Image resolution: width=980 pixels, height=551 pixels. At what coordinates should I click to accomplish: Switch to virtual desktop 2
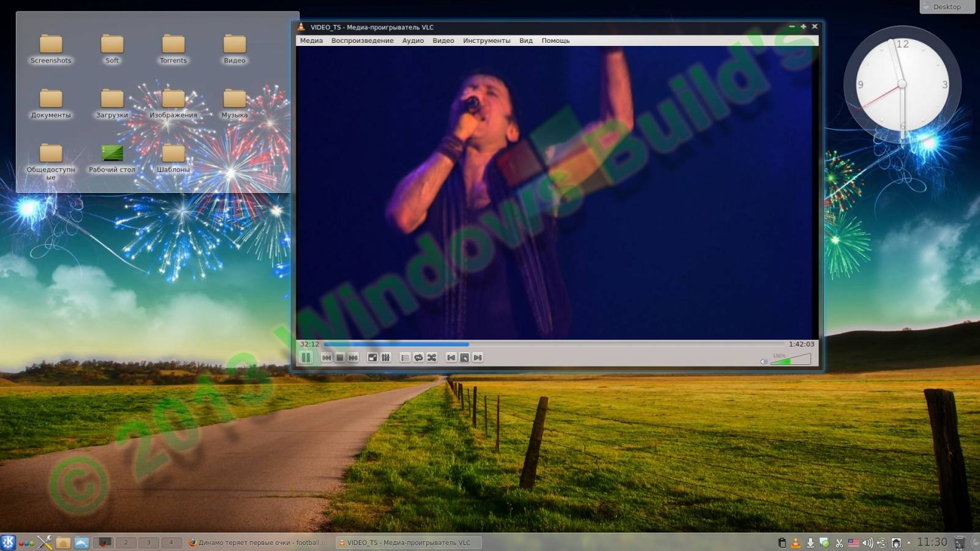click(x=126, y=542)
